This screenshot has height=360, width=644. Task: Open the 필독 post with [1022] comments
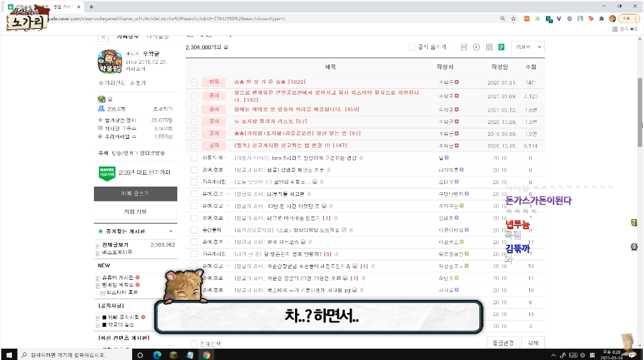[x=270, y=82]
